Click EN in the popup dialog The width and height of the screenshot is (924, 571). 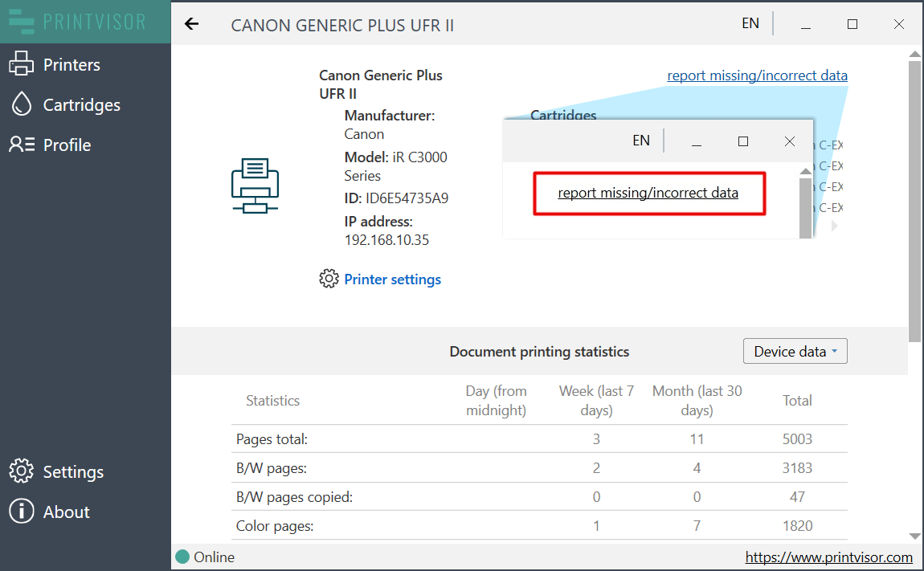640,140
